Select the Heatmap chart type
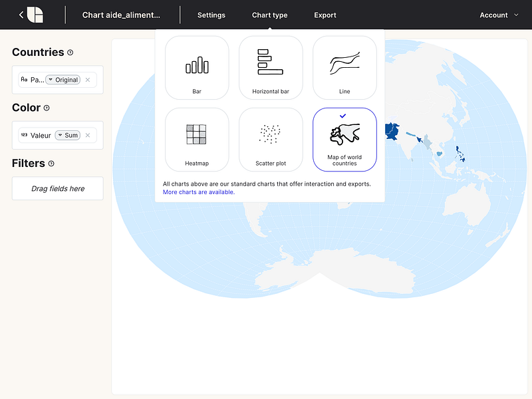The height and width of the screenshot is (399, 532). pos(197,140)
